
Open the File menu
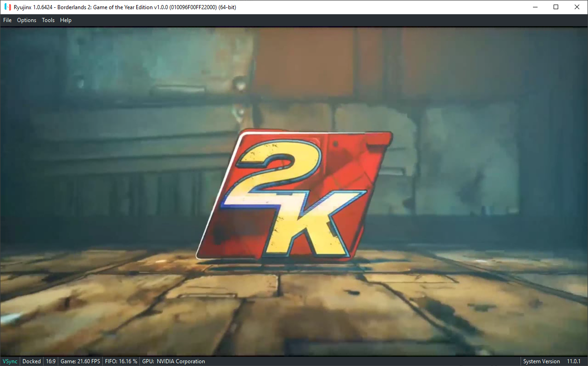tap(7, 20)
